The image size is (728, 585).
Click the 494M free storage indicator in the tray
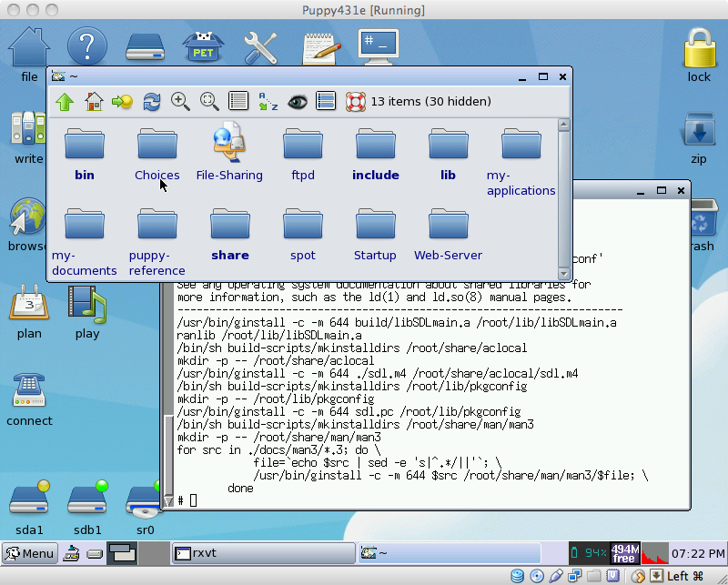(623, 553)
